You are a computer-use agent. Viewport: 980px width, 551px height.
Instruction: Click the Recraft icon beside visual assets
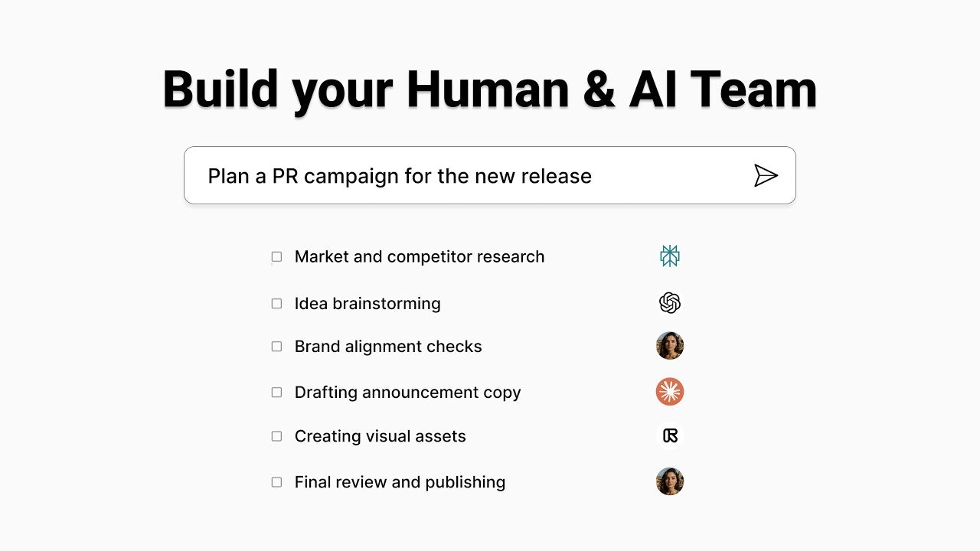tap(670, 436)
